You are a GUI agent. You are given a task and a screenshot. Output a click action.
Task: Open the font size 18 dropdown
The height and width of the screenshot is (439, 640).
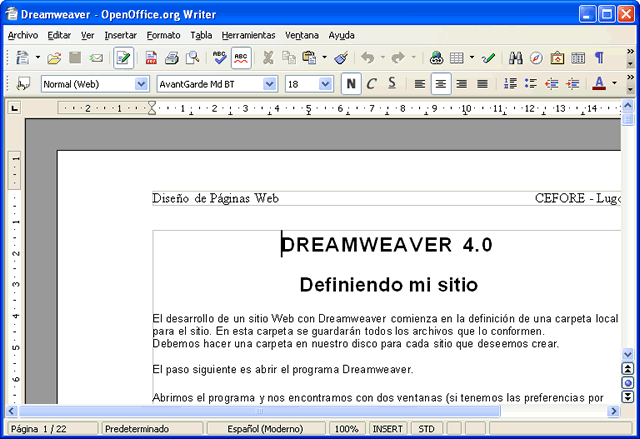[x=325, y=84]
